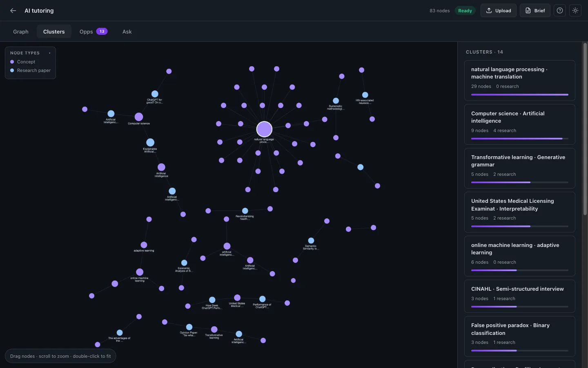Open Transformative learning · Generative grammar cluster
This screenshot has width=588, height=368.
coord(519,168)
